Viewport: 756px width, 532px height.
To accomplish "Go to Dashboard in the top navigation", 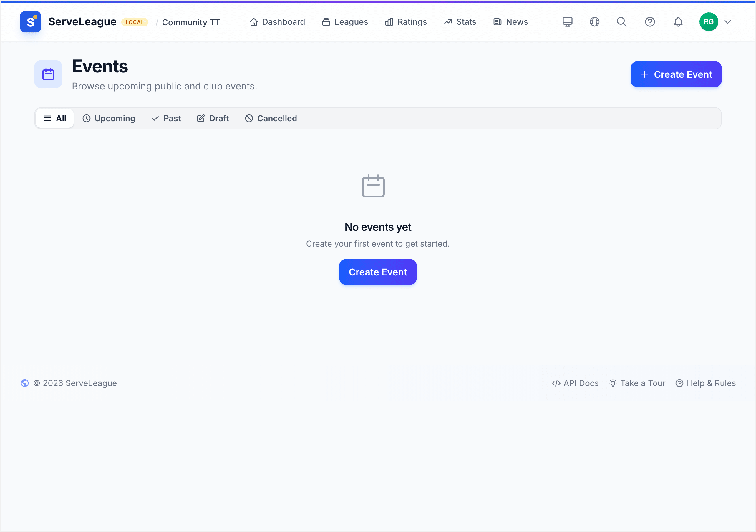I will tap(277, 22).
